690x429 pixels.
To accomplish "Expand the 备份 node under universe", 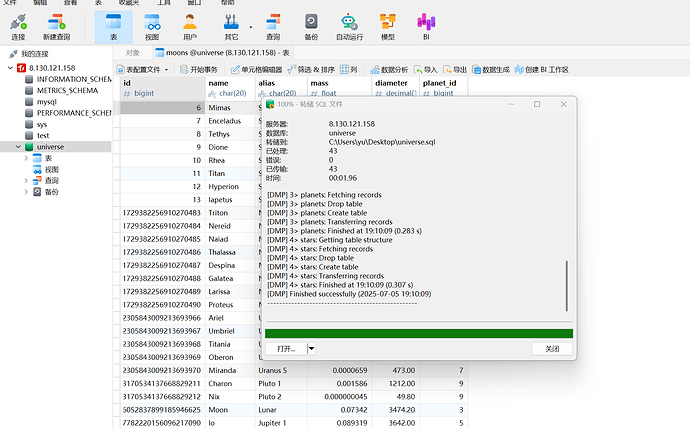I will coord(26,192).
